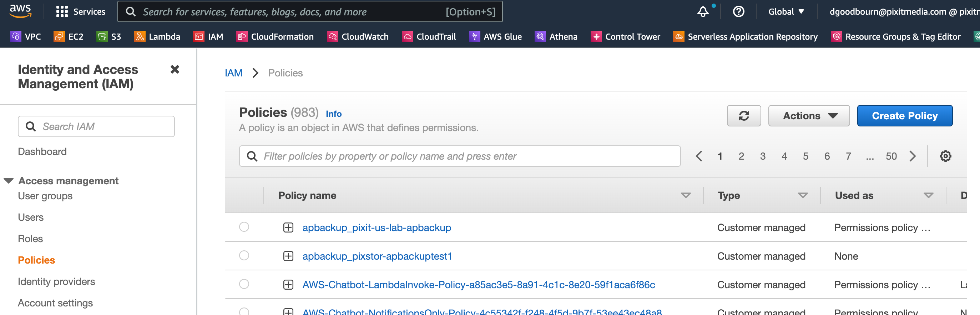
Task: Click the Create Policy button
Action: pos(904,116)
